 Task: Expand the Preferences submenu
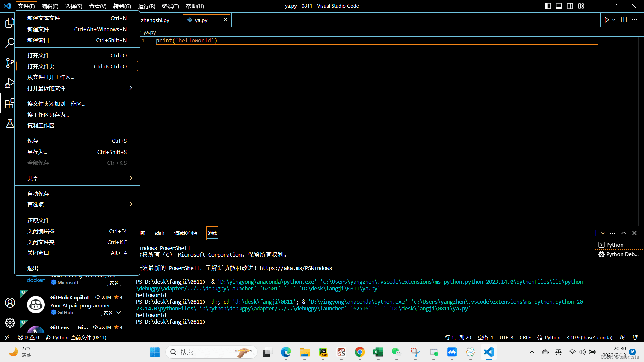(77, 204)
